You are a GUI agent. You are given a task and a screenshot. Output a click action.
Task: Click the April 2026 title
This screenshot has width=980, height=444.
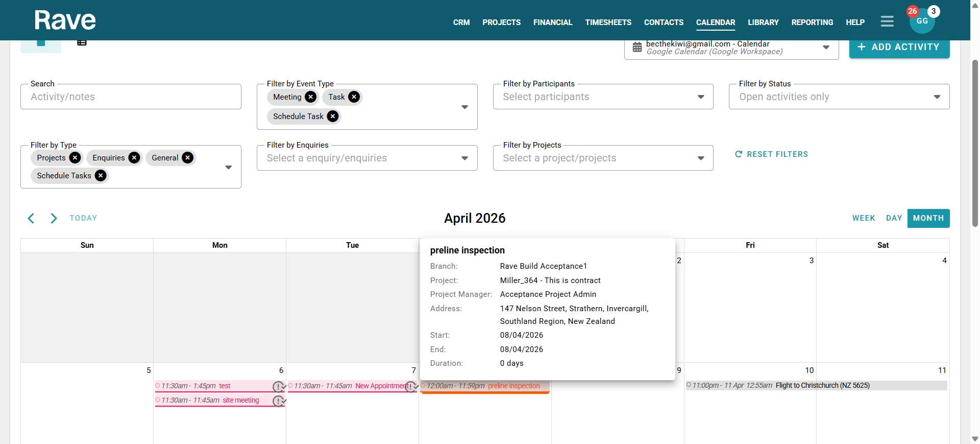[x=475, y=218]
